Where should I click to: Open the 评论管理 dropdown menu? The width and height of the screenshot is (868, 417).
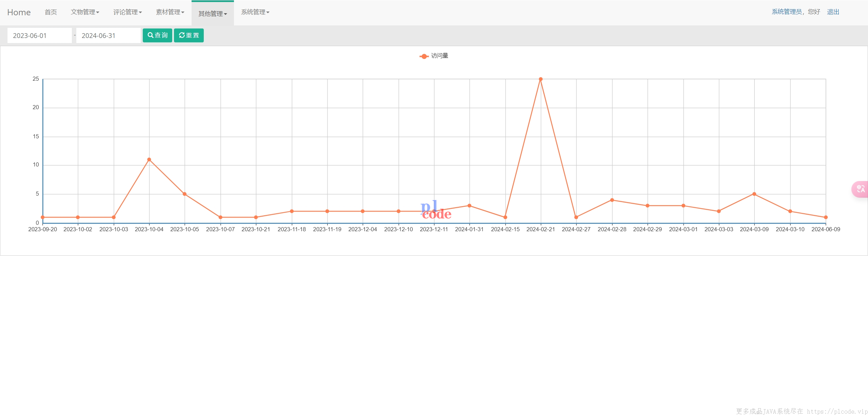pyautogui.click(x=127, y=12)
